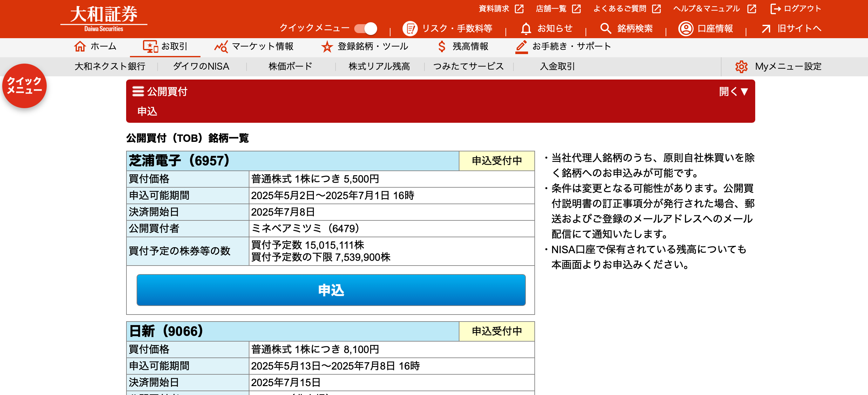Click the マーケット情報 chart icon
The width and height of the screenshot is (868, 395).
coord(221,46)
